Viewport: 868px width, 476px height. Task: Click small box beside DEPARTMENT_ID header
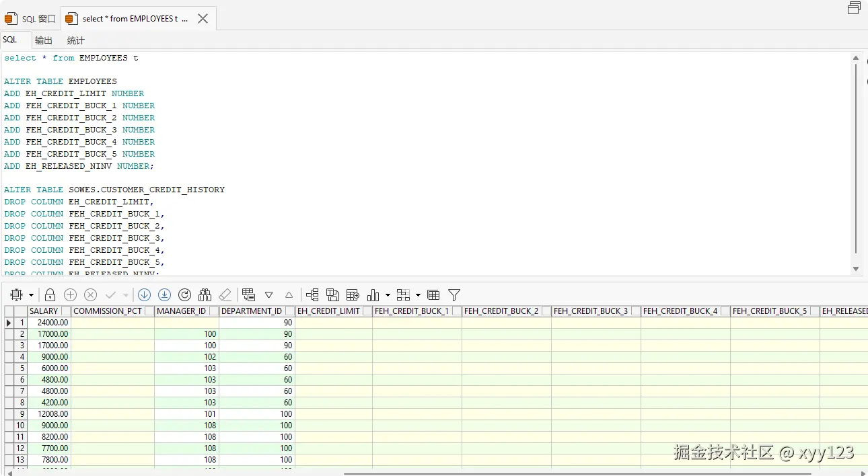289,311
